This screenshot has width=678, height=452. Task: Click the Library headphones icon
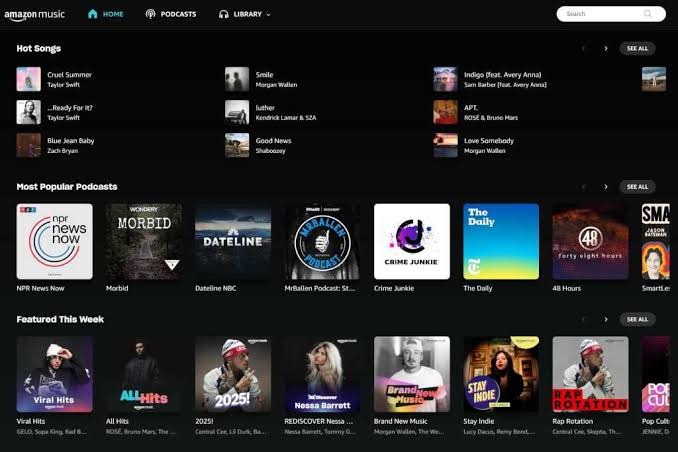click(x=224, y=14)
